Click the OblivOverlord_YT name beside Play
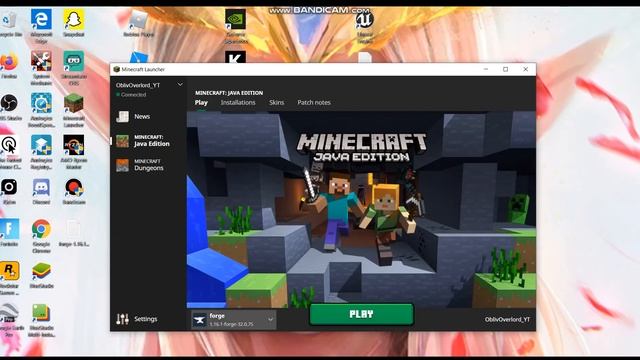Image resolution: width=640 pixels, height=360 pixels. tap(507, 320)
